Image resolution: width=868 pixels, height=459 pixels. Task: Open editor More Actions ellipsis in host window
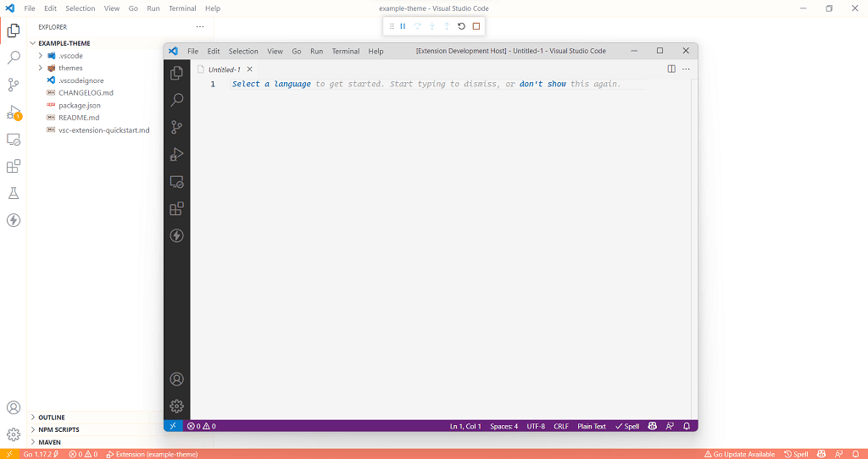pyautogui.click(x=687, y=69)
